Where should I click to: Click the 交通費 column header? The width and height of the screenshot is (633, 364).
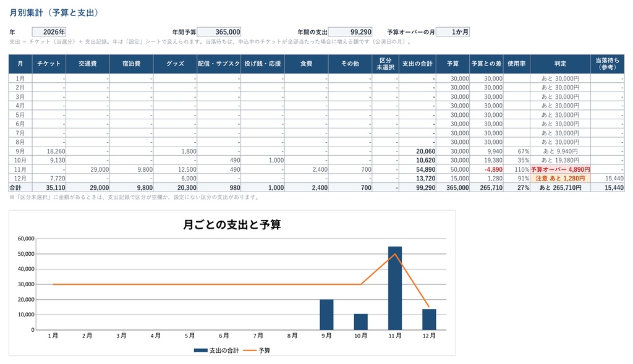(88, 64)
